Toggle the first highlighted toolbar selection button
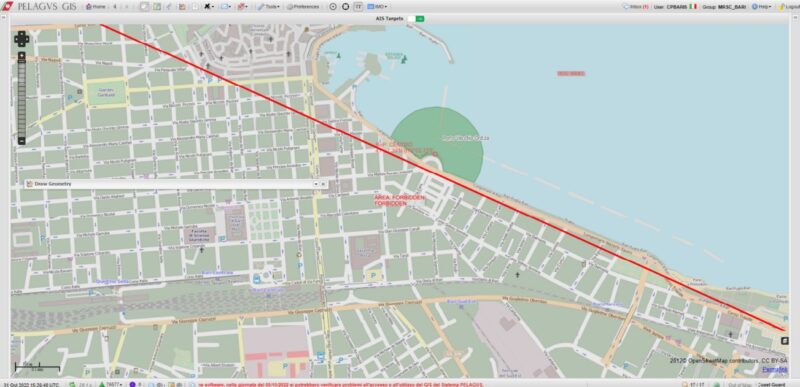This screenshot has width=800, height=387. tap(144, 7)
